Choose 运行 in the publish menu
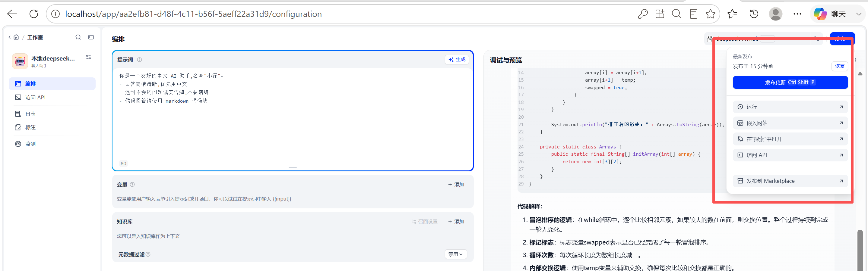 (x=790, y=107)
